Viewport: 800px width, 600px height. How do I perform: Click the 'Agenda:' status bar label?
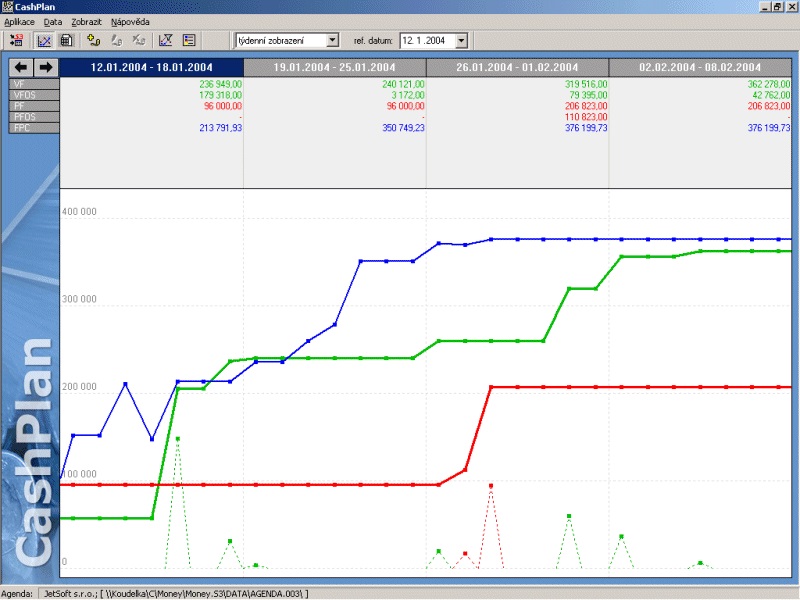tap(17, 594)
